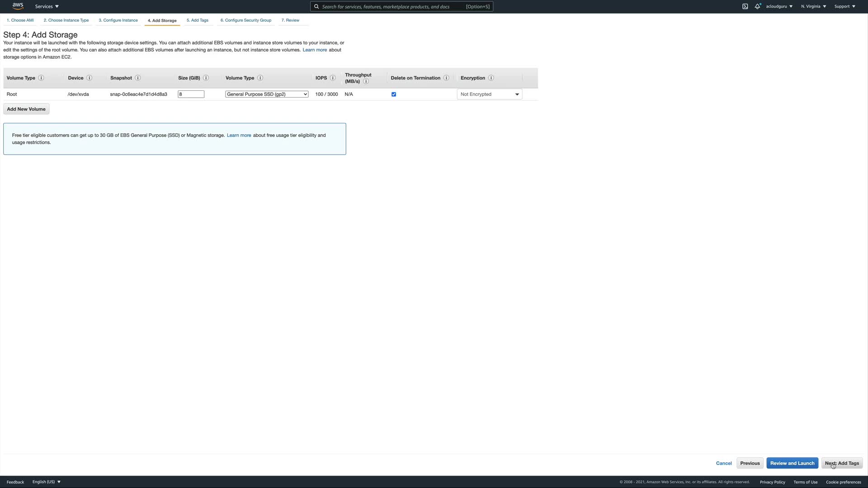The image size is (868, 488).
Task: Click info icon next to Size (GiB)
Action: click(206, 78)
